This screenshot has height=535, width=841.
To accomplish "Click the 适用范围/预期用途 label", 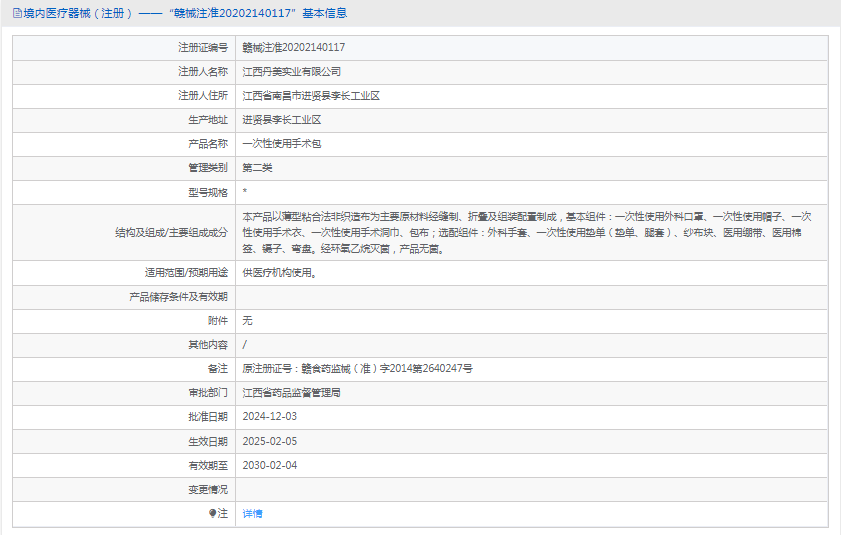I will pos(186,273).
